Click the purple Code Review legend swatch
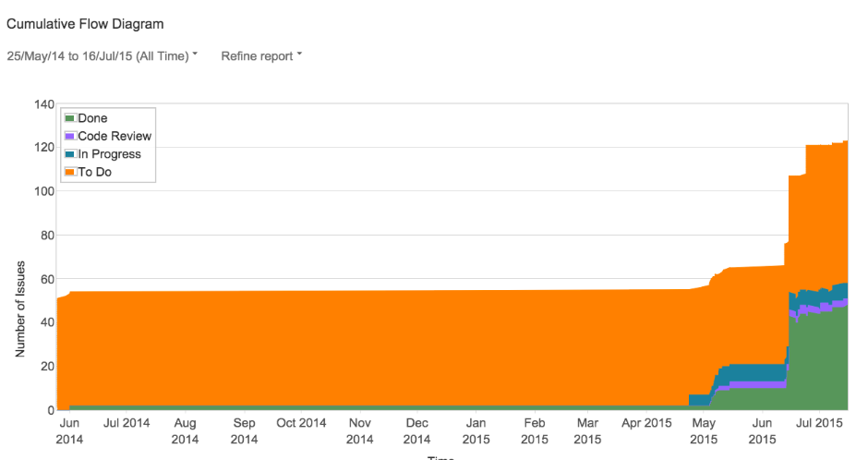The width and height of the screenshot is (868, 460). point(70,137)
